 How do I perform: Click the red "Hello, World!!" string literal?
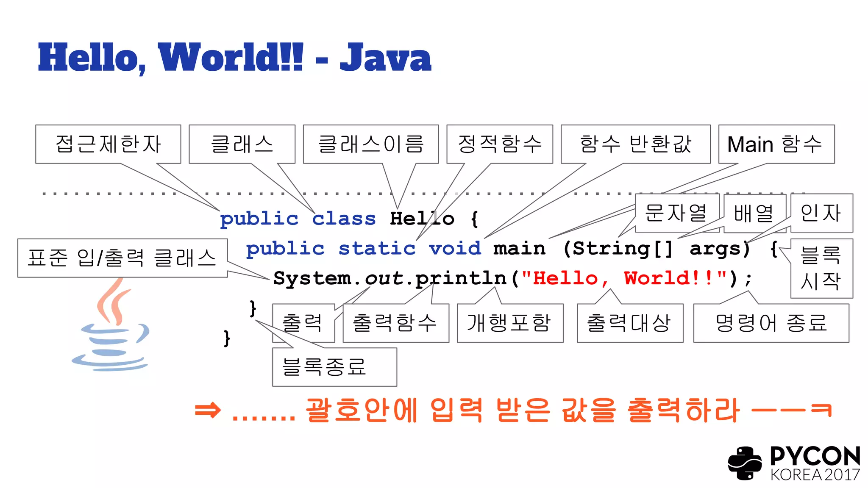point(623,278)
